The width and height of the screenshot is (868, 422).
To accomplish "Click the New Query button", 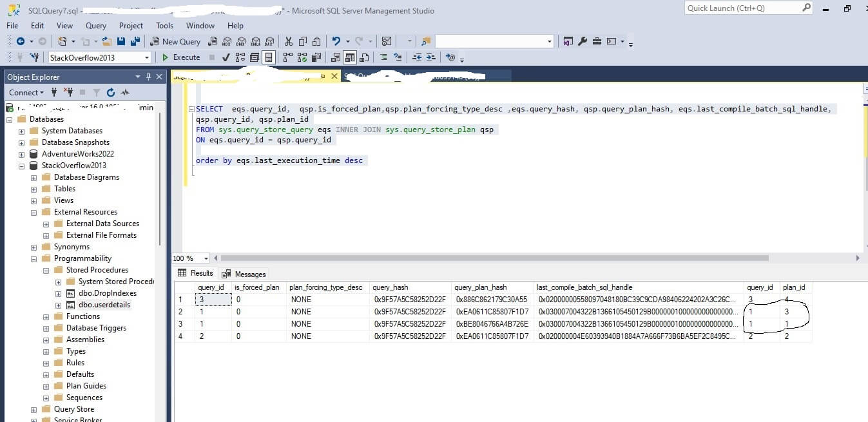I will (176, 41).
